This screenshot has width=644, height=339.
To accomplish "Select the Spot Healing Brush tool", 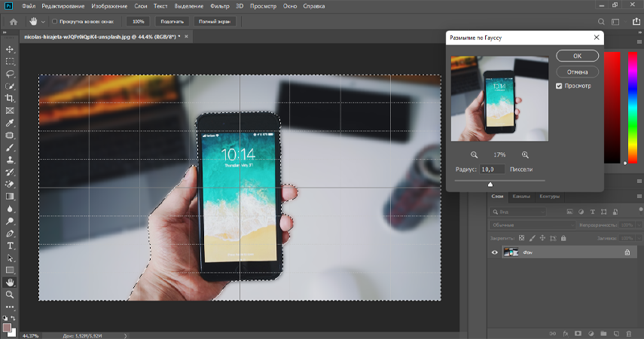I will [x=10, y=135].
